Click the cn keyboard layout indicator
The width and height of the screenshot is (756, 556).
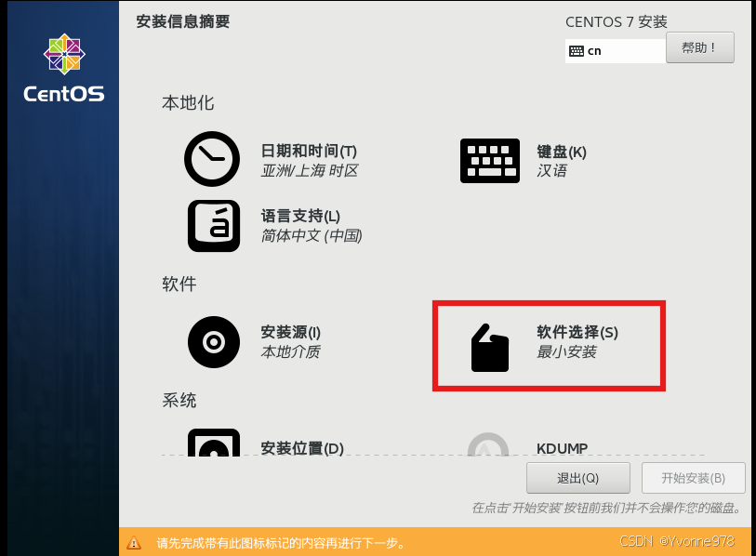(x=616, y=51)
